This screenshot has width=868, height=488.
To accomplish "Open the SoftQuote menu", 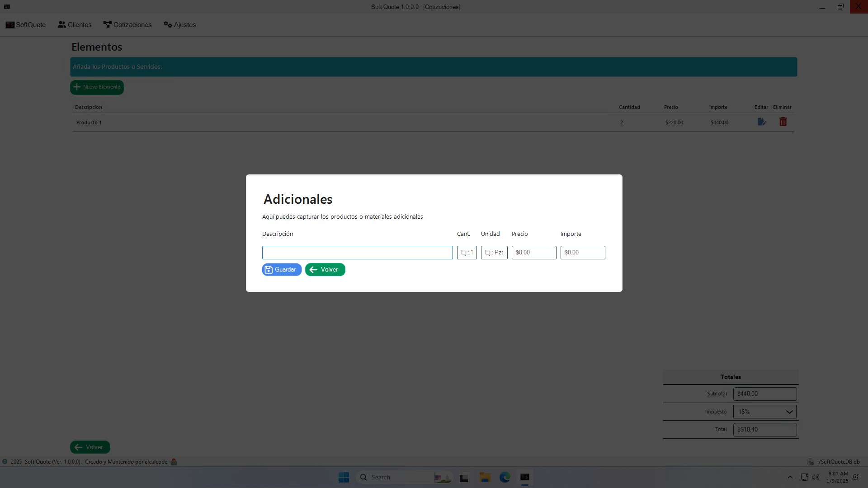I will [x=26, y=25].
